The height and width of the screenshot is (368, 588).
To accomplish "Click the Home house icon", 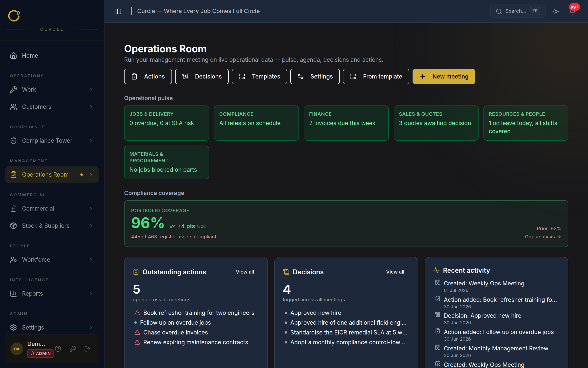I will (x=13, y=55).
